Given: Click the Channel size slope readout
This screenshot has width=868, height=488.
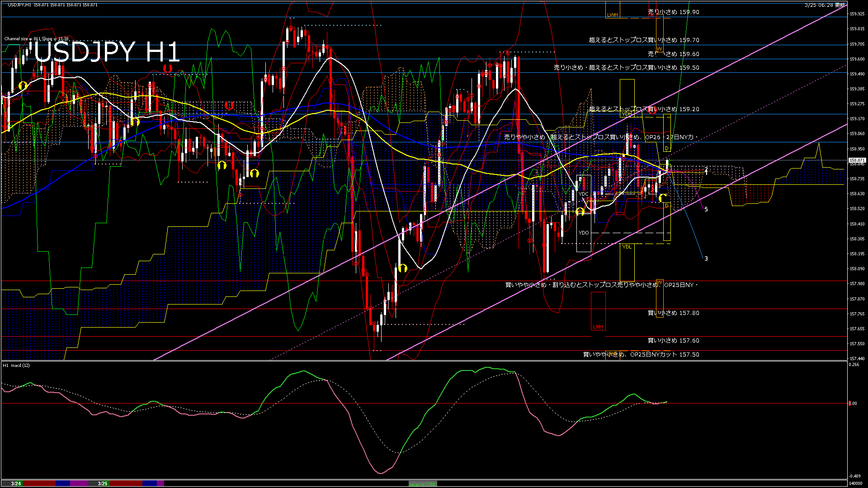Looking at the screenshot, I should click(36, 39).
